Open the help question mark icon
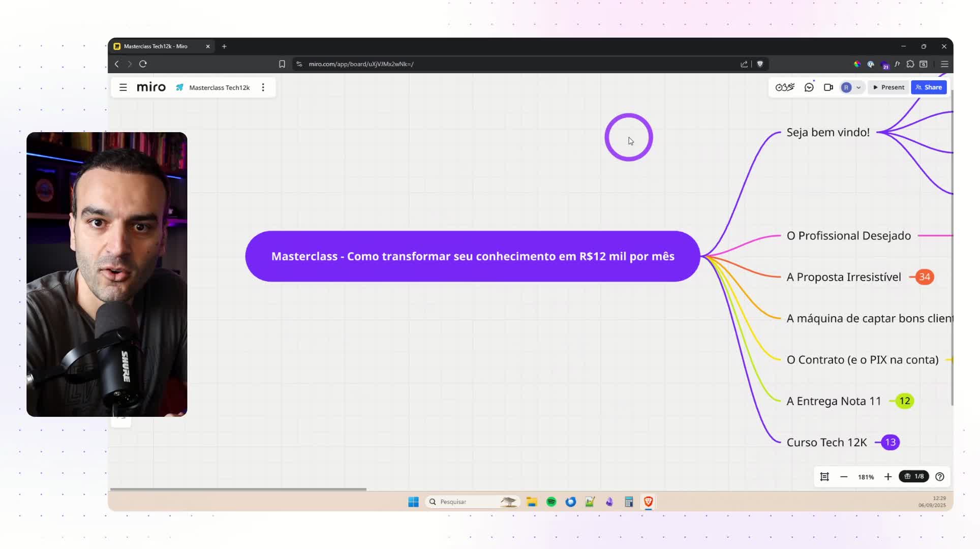 click(940, 477)
